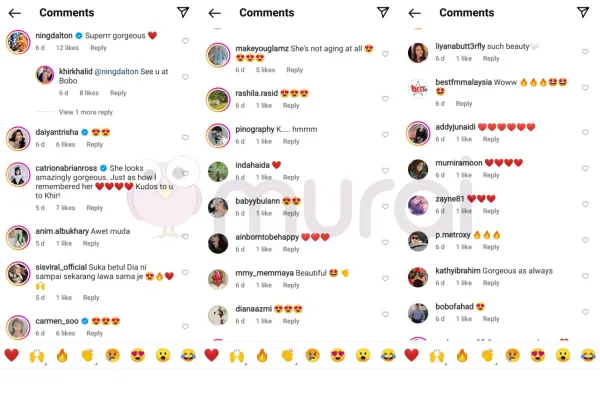Open carmen_soo's profile picture

pos(18,327)
